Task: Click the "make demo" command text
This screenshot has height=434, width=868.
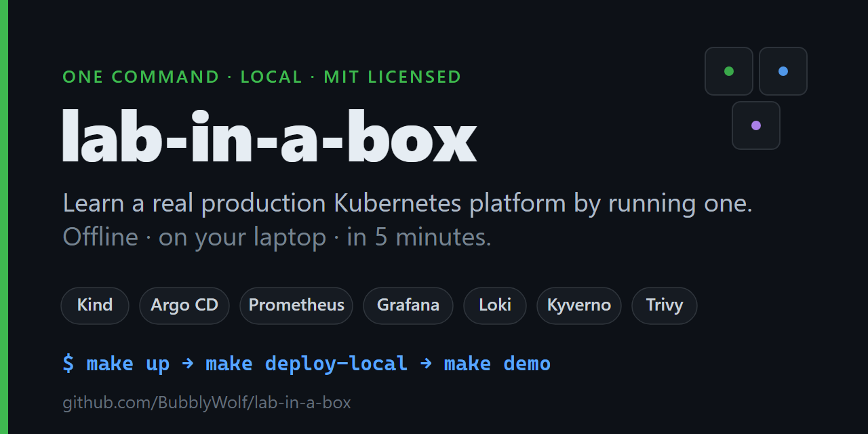Action: [x=497, y=363]
